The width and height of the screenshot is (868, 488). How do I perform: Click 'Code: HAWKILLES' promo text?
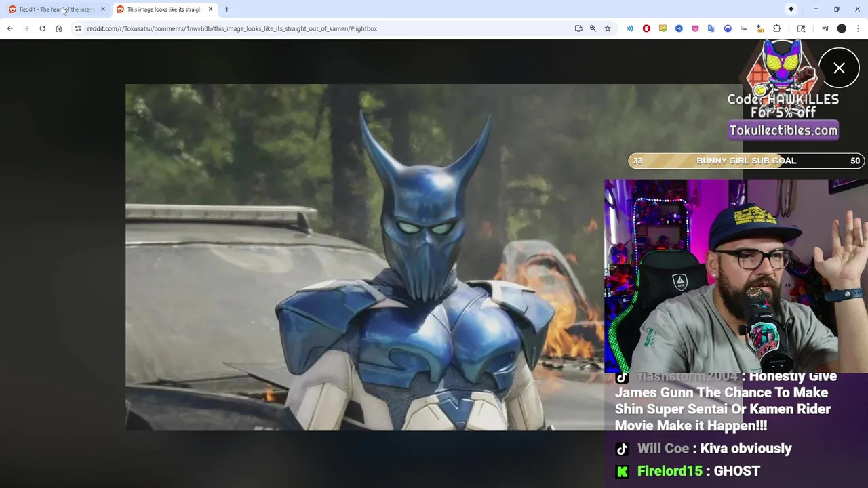click(783, 99)
